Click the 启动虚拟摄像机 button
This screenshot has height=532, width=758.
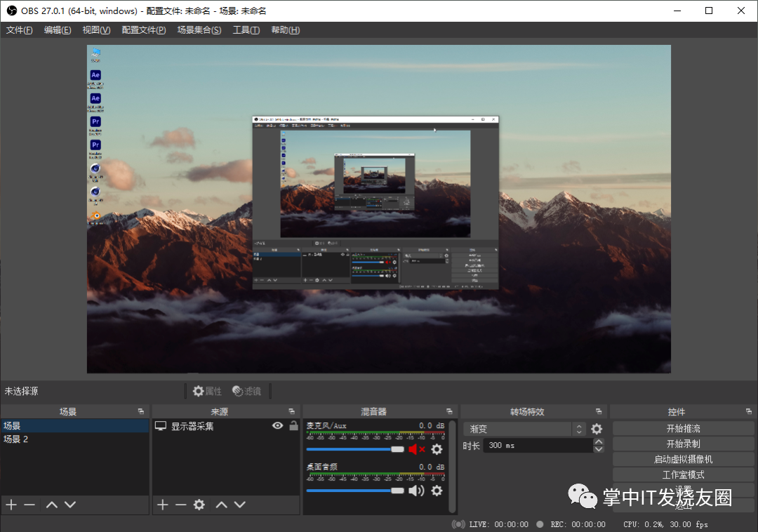coord(683,460)
